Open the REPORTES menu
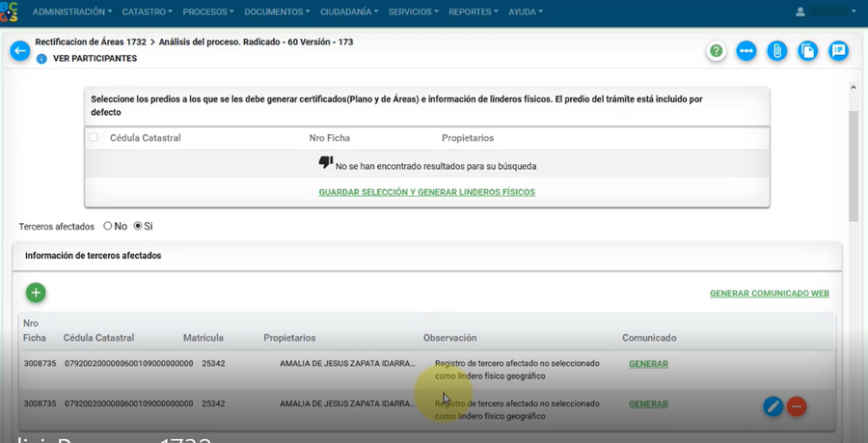Viewport: 868px width, 443px height. 474,12
